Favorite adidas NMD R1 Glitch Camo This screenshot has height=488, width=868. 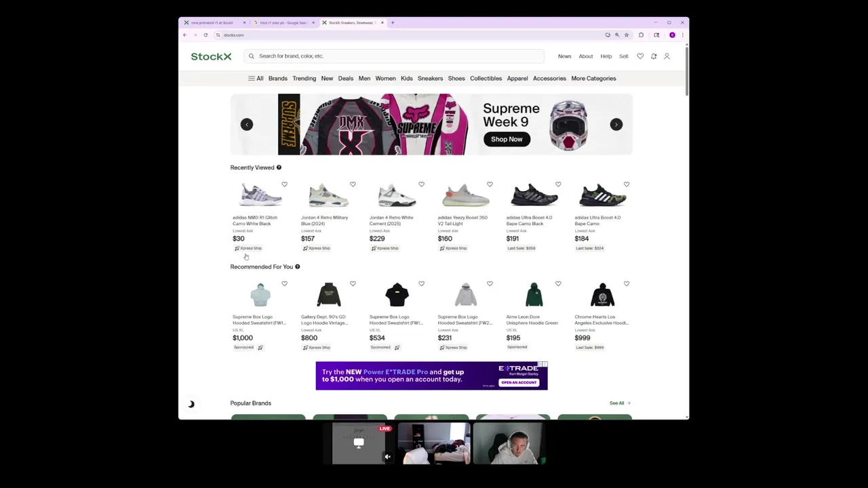point(285,184)
